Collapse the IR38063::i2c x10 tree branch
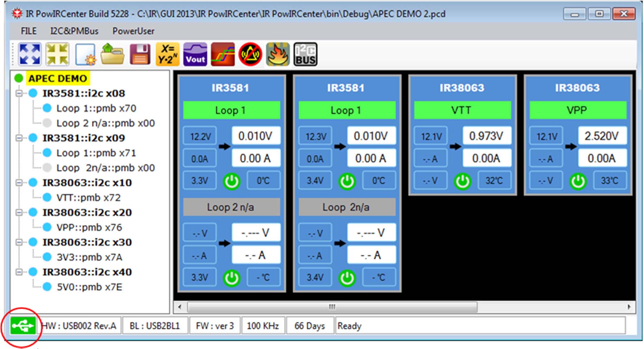Viewport: 644px width, 349px height. pyautogui.click(x=19, y=182)
